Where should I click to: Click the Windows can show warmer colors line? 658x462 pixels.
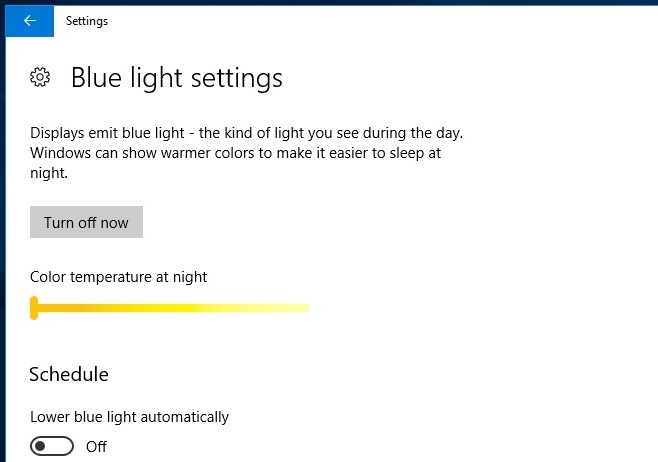(235, 153)
